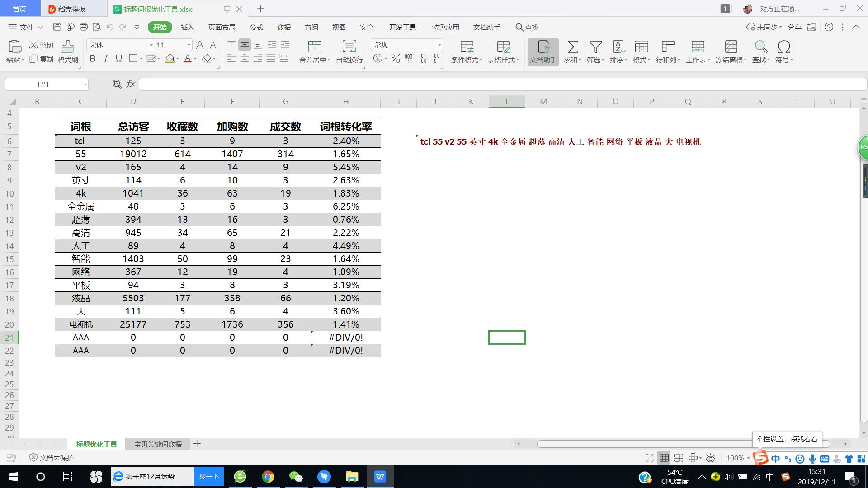This screenshot has width=868, height=488.
Task: Click the 合并居中 merge and center icon
Action: [314, 51]
